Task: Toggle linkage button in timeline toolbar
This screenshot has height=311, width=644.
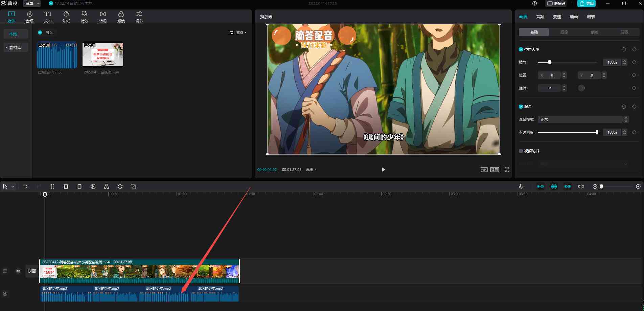Action: coord(568,186)
